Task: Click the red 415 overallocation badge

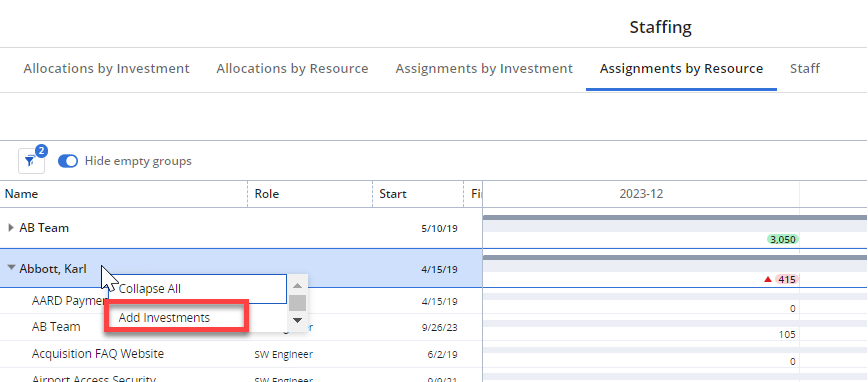Action: coord(786,280)
